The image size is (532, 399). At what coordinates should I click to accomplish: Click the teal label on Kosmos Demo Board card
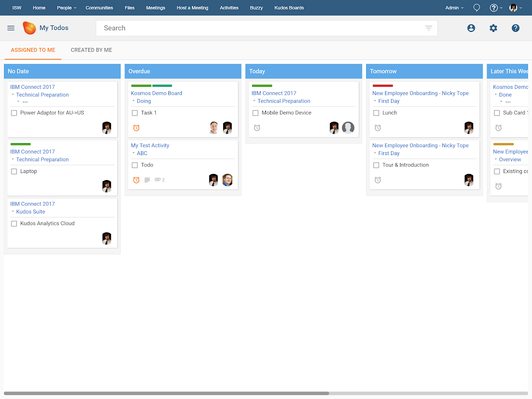(x=162, y=86)
